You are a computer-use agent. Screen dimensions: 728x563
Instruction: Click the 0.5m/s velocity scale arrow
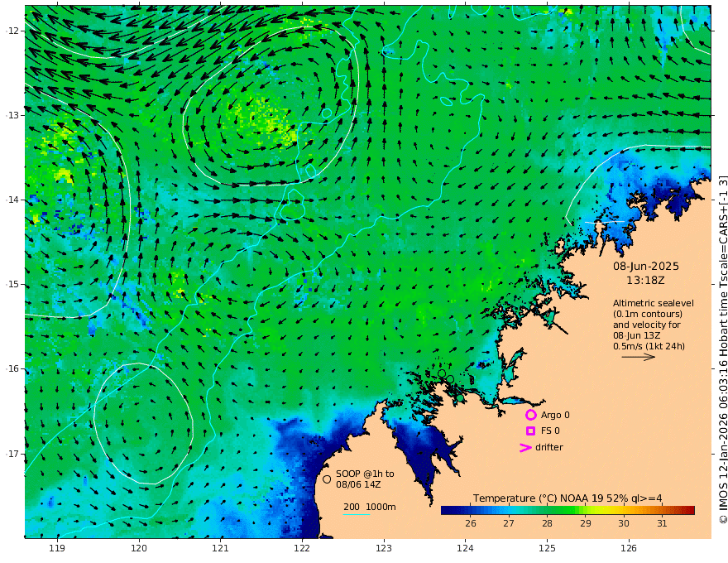[x=639, y=357]
